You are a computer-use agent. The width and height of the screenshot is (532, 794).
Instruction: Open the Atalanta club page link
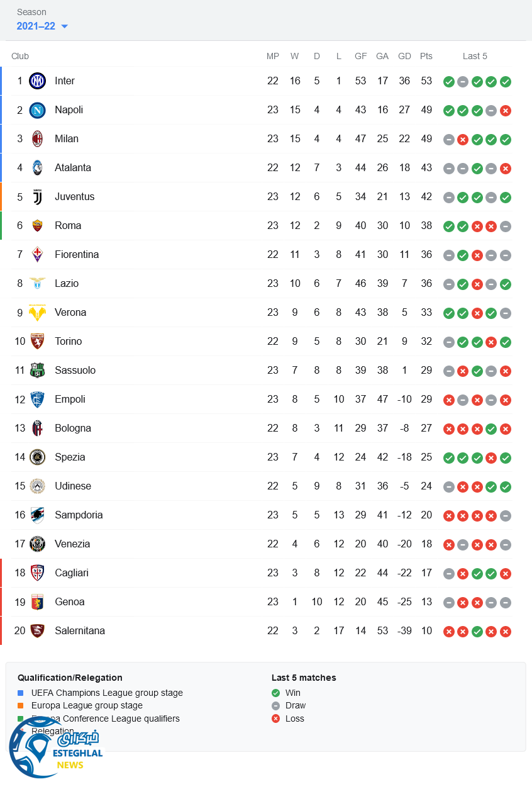(73, 168)
